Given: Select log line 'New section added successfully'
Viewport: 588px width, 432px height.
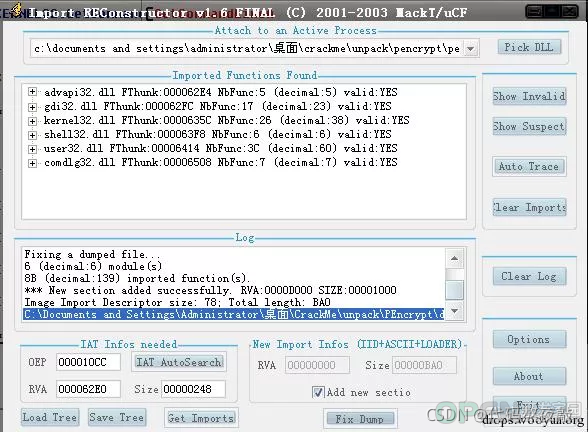Looking at the screenshot, I should (210, 290).
